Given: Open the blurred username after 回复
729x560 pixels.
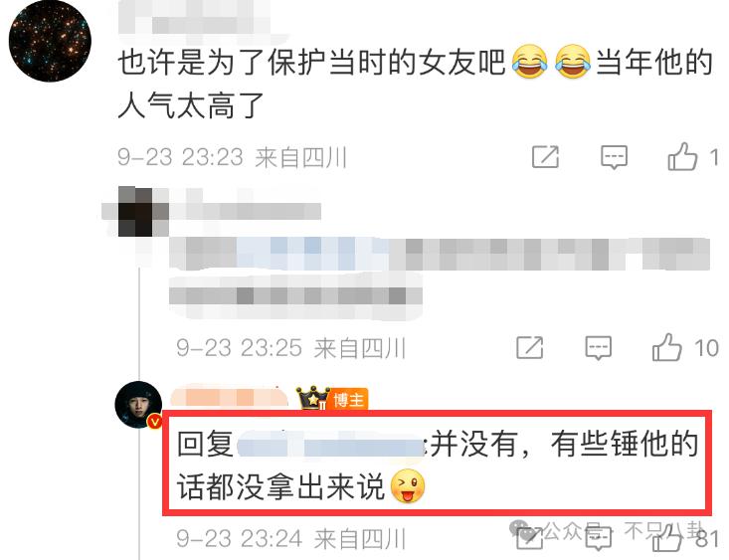Looking at the screenshot, I should point(329,446).
